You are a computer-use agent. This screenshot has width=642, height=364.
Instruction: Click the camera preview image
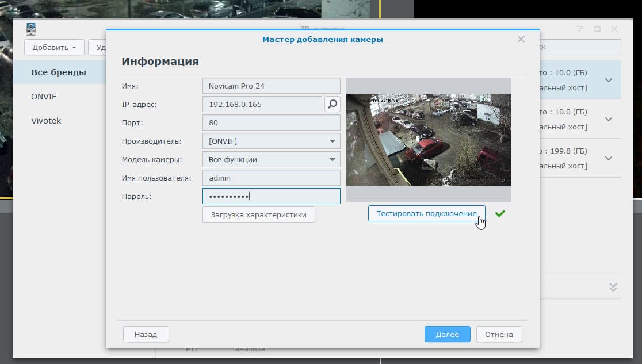pyautogui.click(x=429, y=139)
